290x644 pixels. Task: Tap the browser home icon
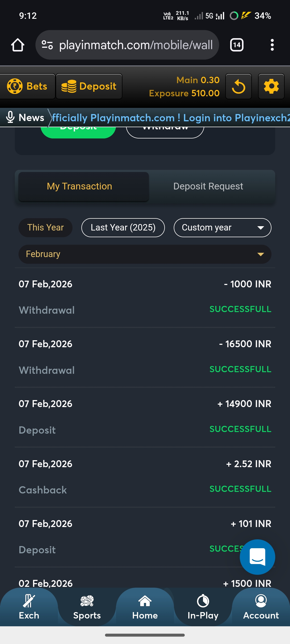coord(18,45)
